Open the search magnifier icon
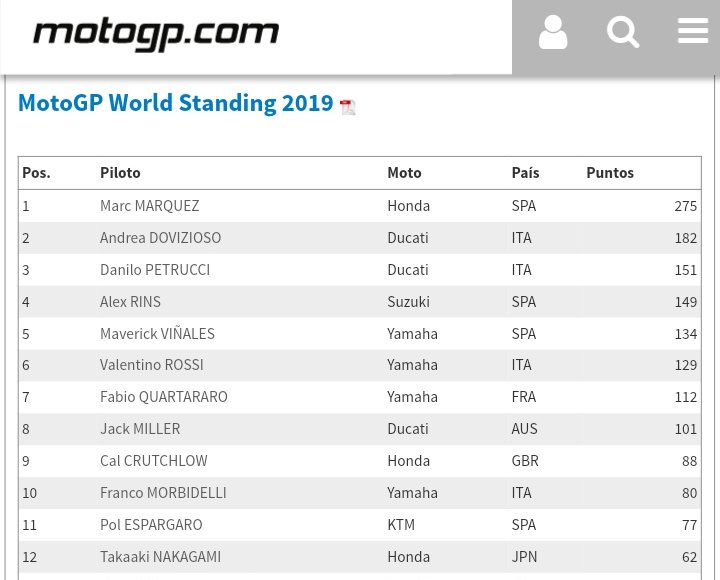 (622, 33)
